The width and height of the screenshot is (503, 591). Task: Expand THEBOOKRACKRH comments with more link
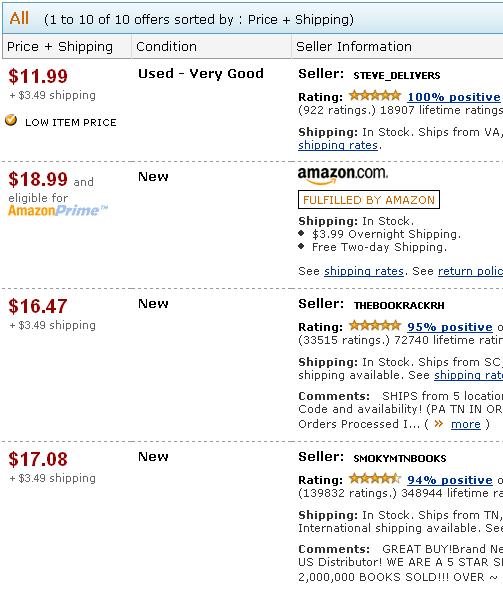466,424
